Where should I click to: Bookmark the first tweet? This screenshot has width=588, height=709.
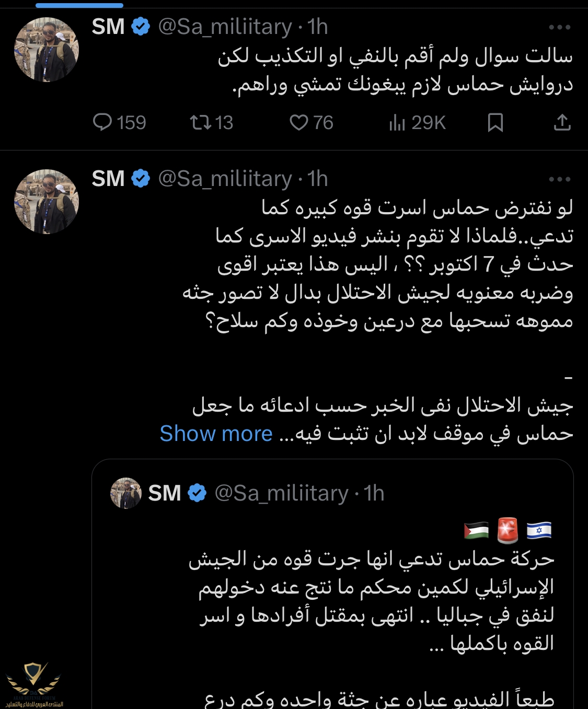pos(495,123)
